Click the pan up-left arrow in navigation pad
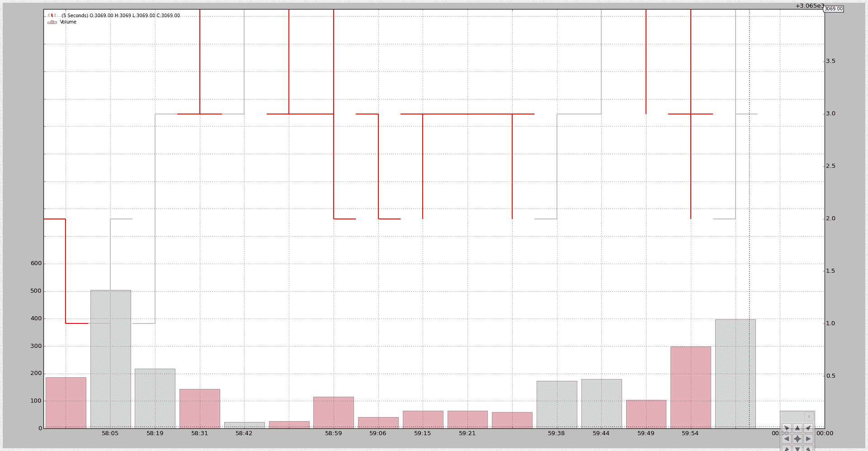This screenshot has width=868, height=451. point(787,428)
